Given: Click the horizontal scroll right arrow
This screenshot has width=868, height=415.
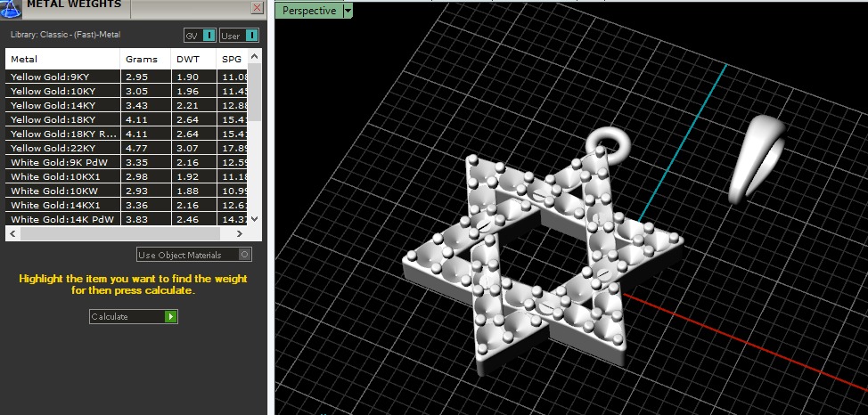Looking at the screenshot, I should coord(240,233).
